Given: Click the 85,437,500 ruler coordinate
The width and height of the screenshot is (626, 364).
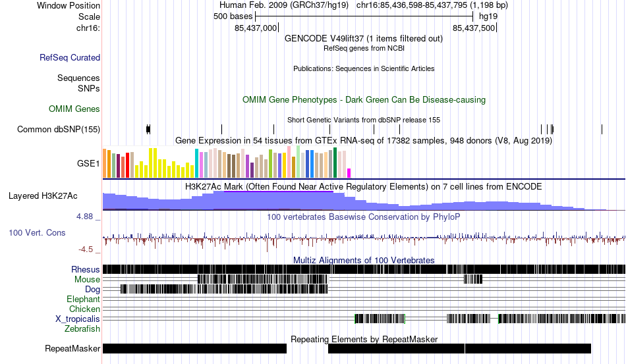Looking at the screenshot, I should (474, 28).
